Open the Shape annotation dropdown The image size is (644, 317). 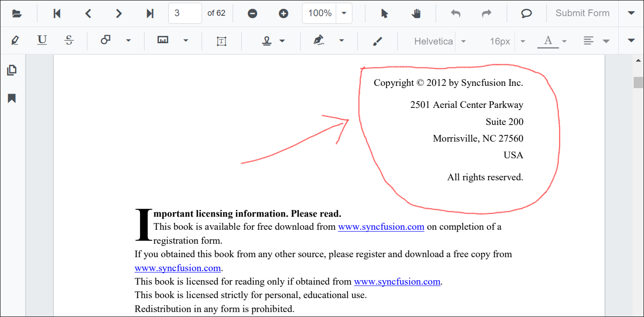pyautogui.click(x=129, y=40)
